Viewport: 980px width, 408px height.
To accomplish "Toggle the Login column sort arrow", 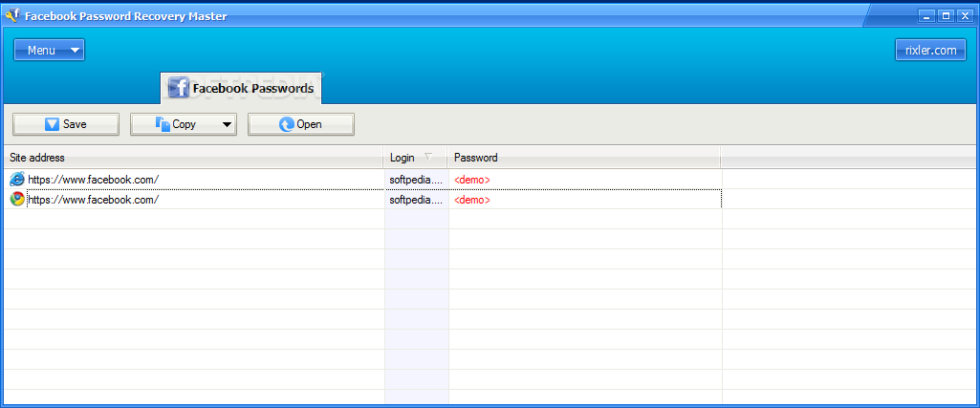I will pos(428,157).
